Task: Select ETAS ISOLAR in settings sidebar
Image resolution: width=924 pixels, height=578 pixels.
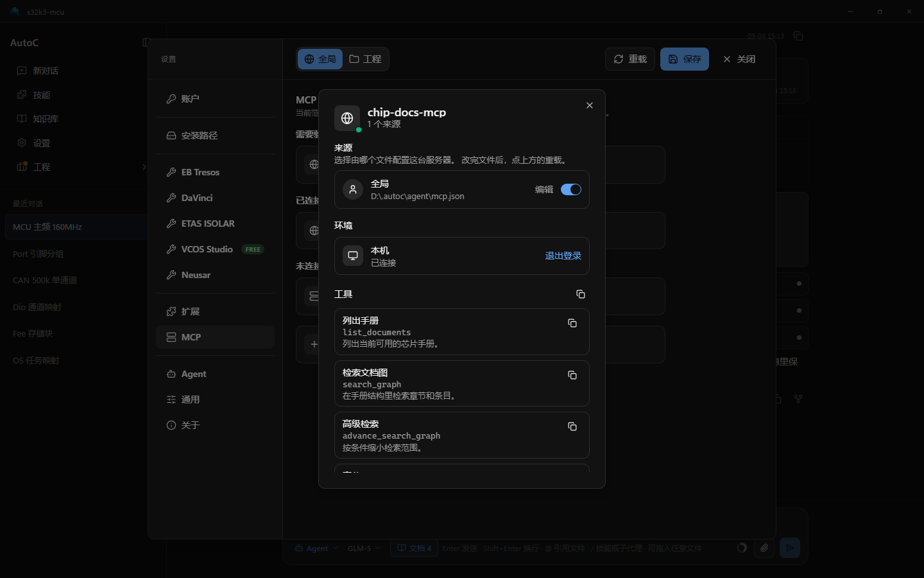Action: (x=215, y=223)
